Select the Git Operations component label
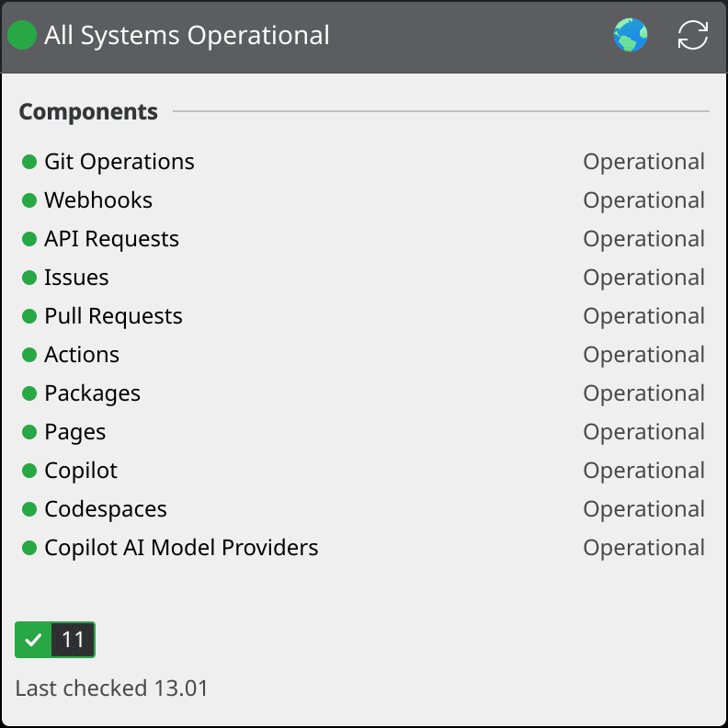The image size is (728, 728). coord(119,162)
